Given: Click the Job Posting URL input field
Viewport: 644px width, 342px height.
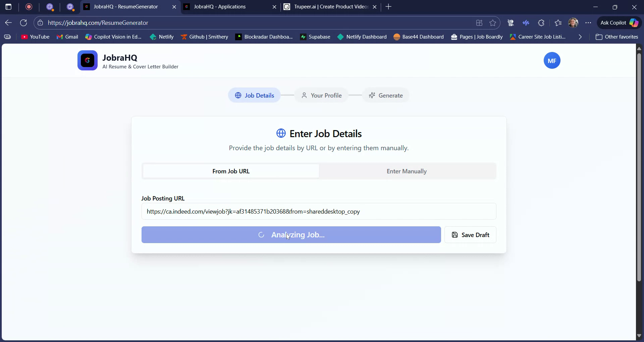Looking at the screenshot, I should 319,211.
